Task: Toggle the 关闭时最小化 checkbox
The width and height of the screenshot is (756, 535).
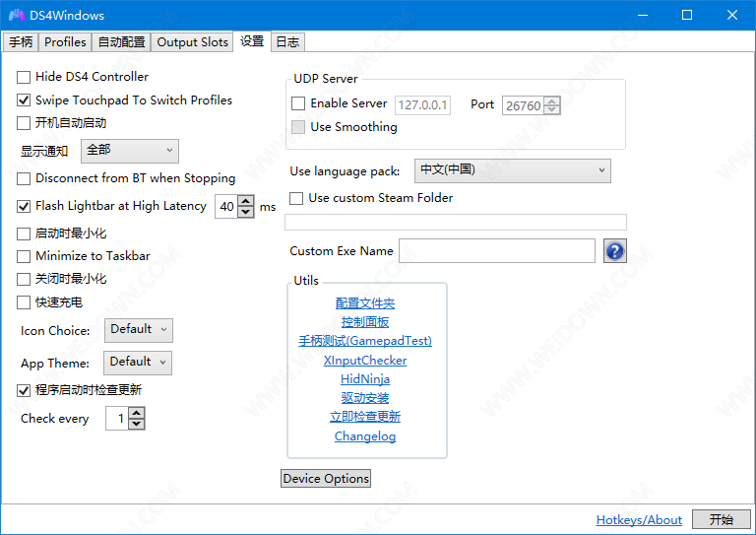Action: [x=24, y=279]
